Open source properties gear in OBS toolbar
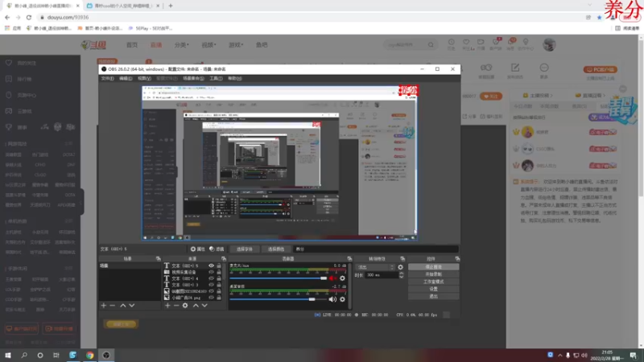 [x=193, y=249]
